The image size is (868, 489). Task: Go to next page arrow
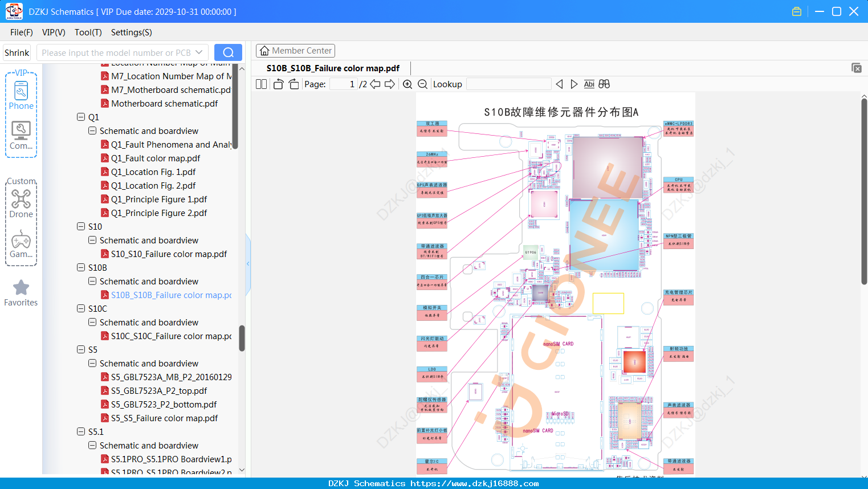tap(390, 84)
